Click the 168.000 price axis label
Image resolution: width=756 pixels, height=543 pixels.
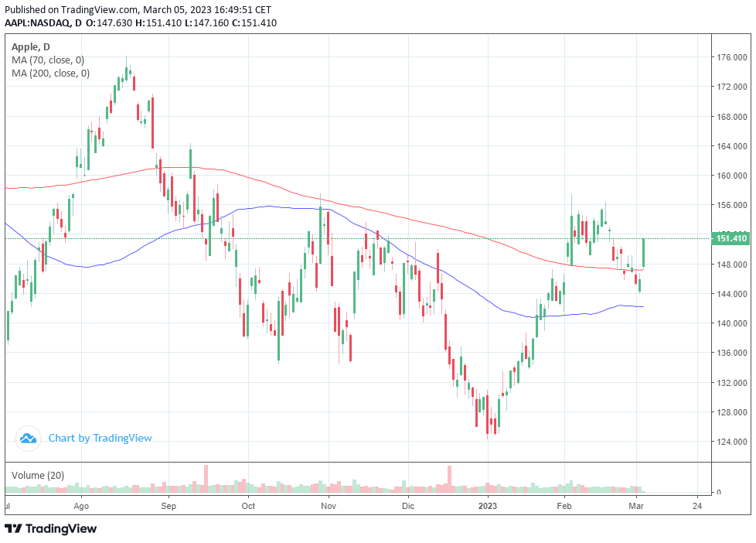(x=732, y=117)
